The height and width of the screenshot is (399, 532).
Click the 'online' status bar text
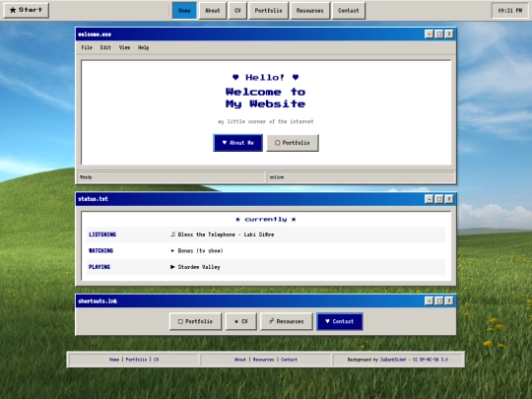(x=277, y=177)
